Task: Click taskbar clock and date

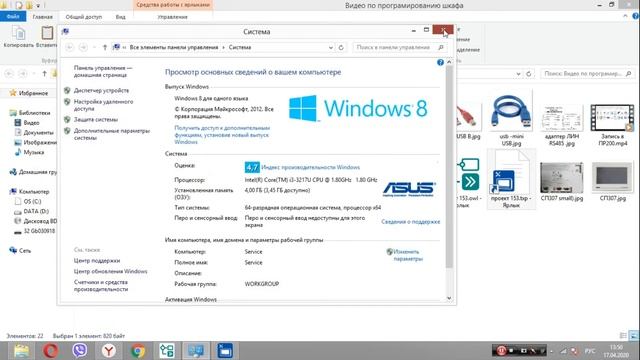Action: (616, 351)
